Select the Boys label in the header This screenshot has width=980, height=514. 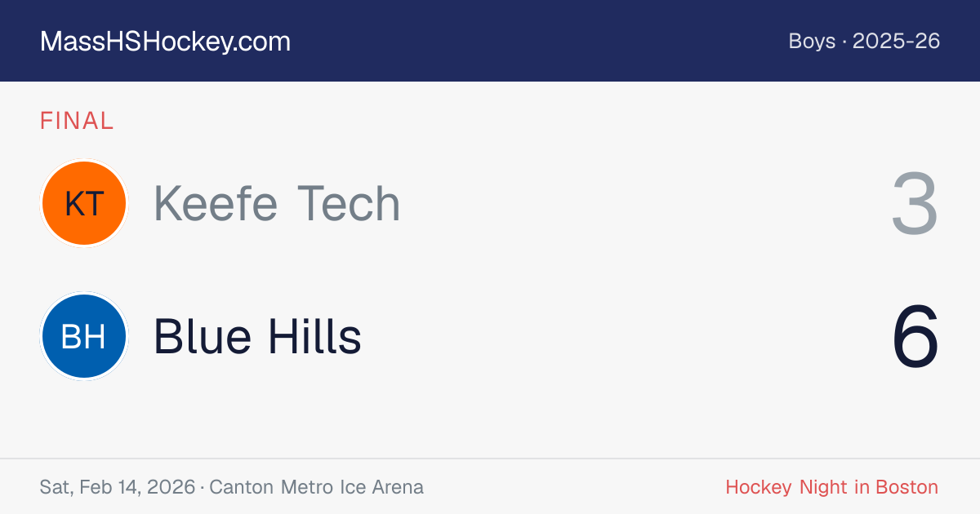tap(812, 41)
